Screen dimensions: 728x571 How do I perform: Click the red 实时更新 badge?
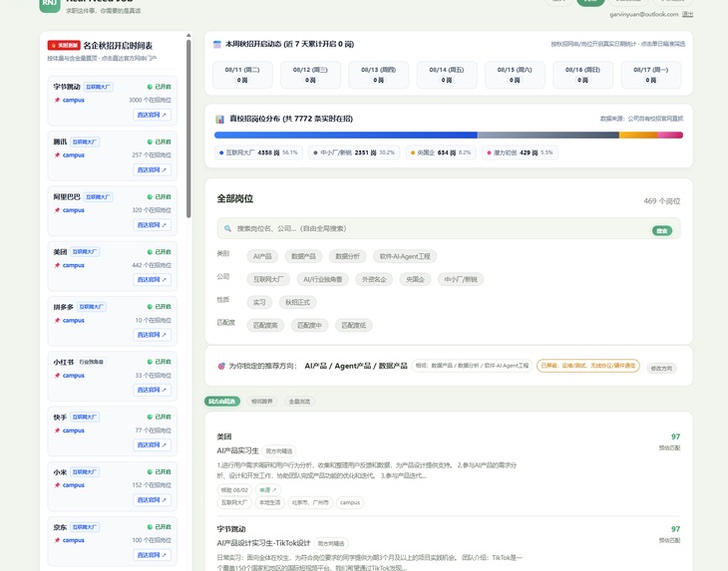(x=64, y=46)
